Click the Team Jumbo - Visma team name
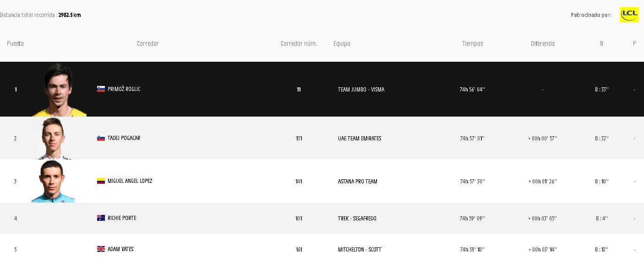The width and height of the screenshot is (644, 262). (x=361, y=90)
